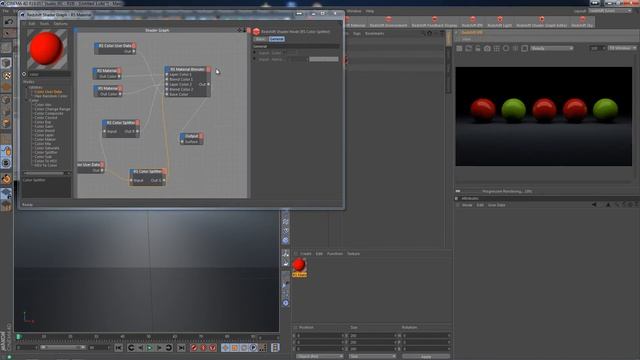
Task: Toggle the Rotation keying icon
Action: (244, 348)
